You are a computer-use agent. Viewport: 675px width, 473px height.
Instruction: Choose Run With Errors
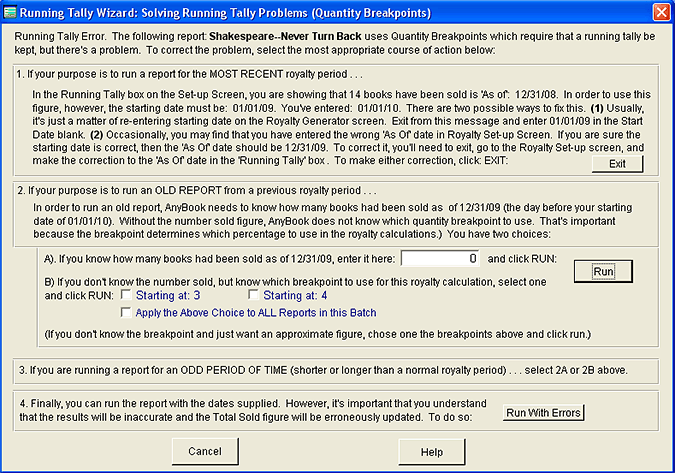[x=543, y=412]
